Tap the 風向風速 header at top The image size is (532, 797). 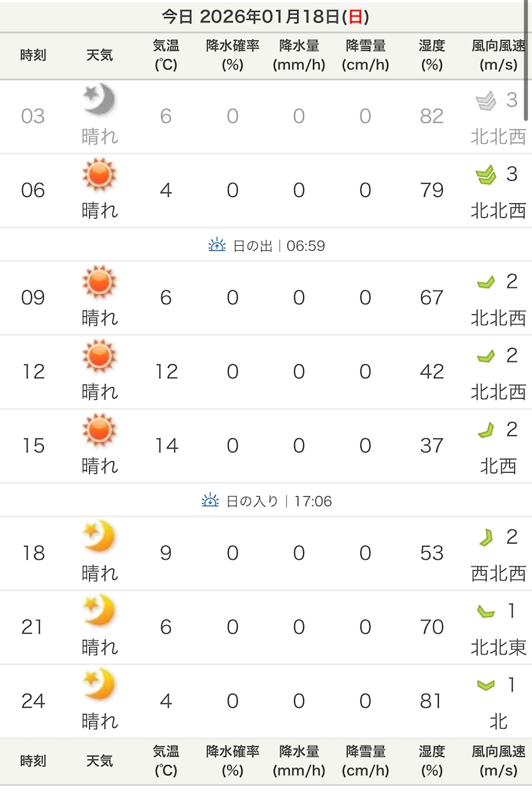coord(498,55)
